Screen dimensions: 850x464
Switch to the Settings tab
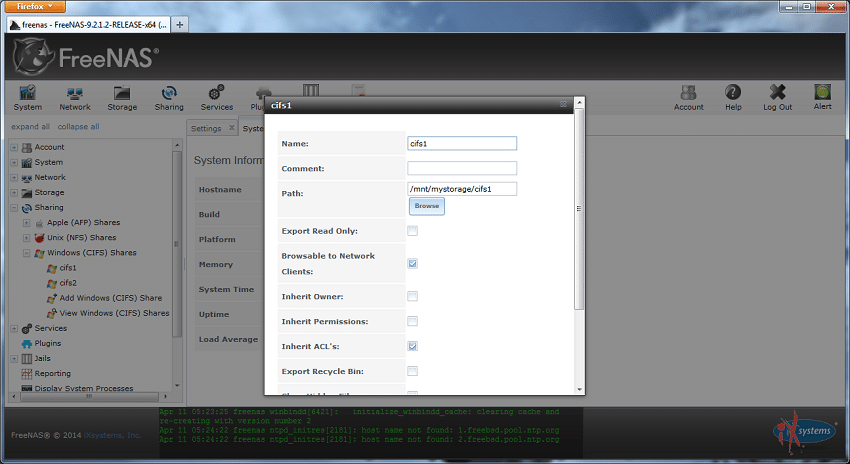[x=206, y=128]
